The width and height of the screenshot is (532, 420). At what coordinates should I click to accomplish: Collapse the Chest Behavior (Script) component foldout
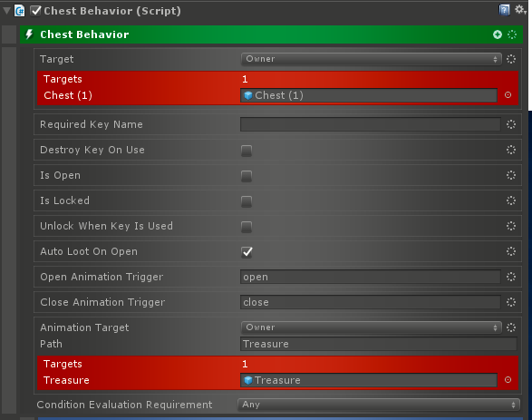tap(6, 11)
